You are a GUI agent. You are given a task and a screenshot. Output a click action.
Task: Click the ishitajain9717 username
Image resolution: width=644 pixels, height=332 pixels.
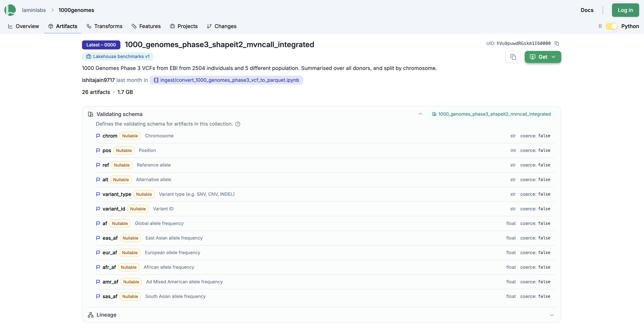pos(98,80)
